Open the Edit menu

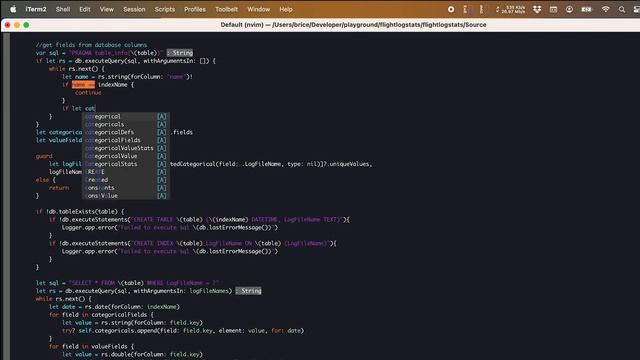[85, 9]
